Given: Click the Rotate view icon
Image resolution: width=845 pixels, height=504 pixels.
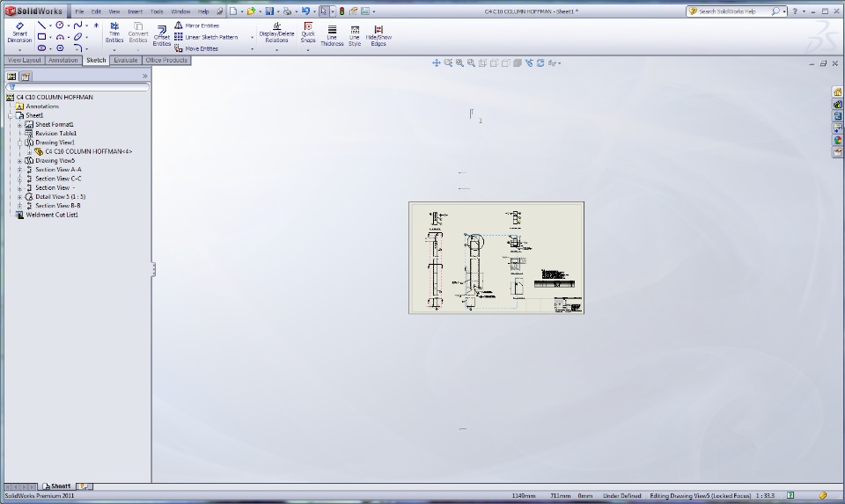Looking at the screenshot, I should click(x=540, y=63).
